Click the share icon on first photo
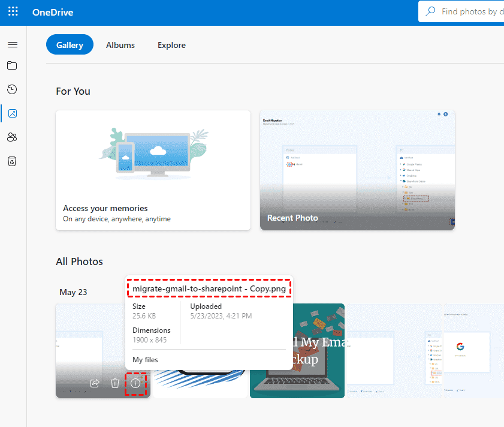 (x=95, y=383)
